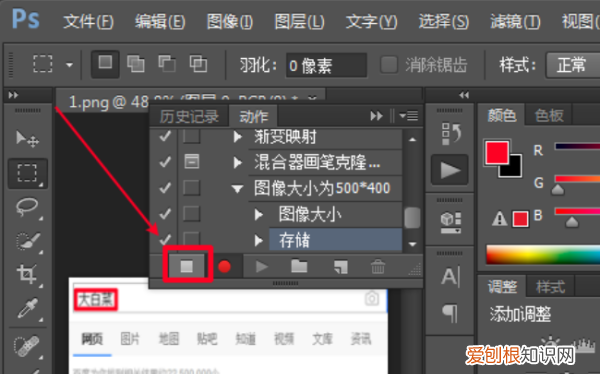Open the 选择(S) menu
Viewport: 600px width, 374px height.
click(x=443, y=21)
